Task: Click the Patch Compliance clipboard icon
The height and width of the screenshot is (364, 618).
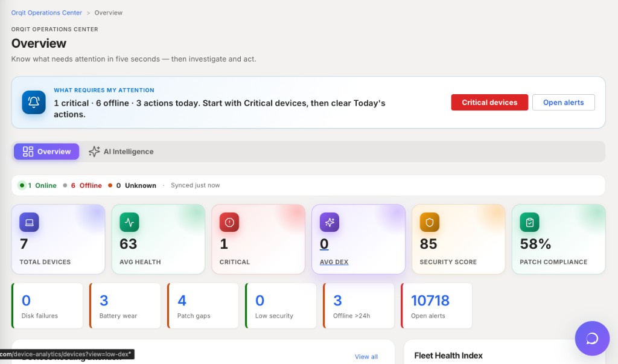Action: [530, 222]
